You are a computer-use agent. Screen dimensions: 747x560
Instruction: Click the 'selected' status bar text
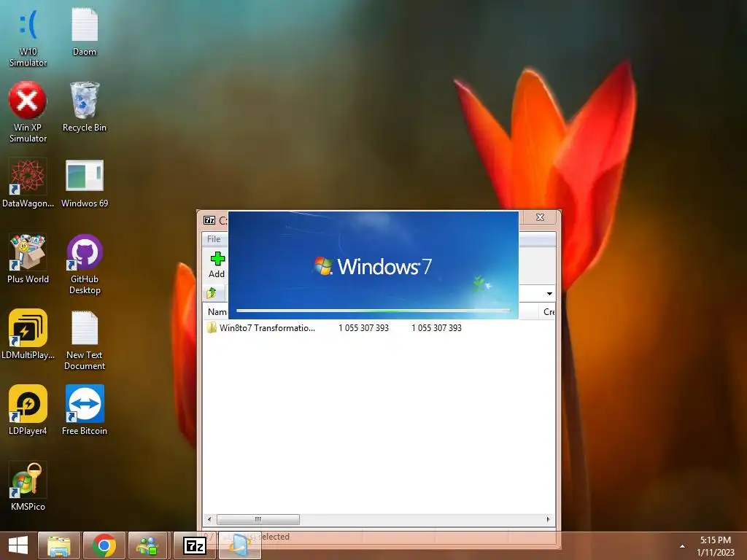tap(274, 537)
